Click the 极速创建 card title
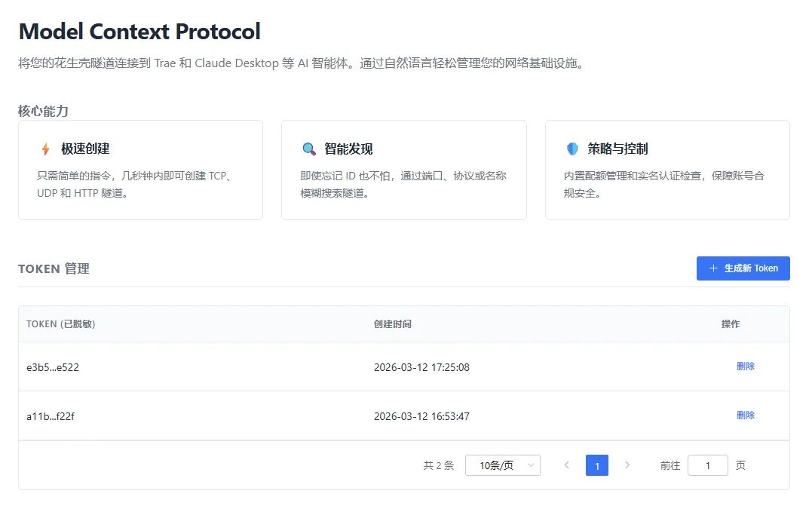 85,149
